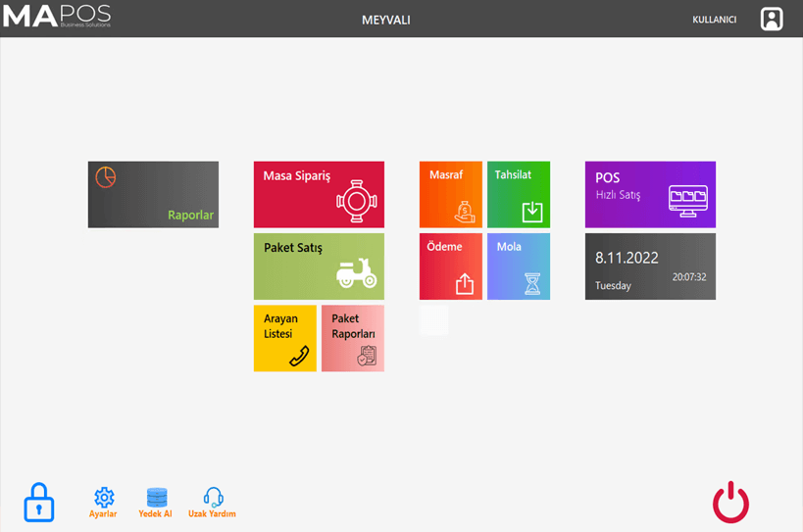Open the Arayan Listesi caller list
The width and height of the screenshot is (803, 532).
click(284, 338)
